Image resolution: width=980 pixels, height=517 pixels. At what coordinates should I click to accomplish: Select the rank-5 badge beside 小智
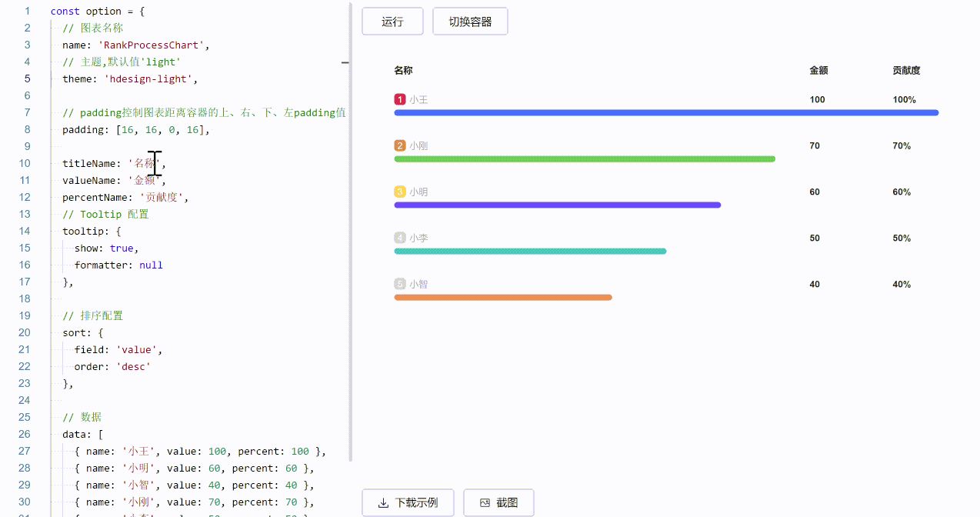click(x=399, y=284)
